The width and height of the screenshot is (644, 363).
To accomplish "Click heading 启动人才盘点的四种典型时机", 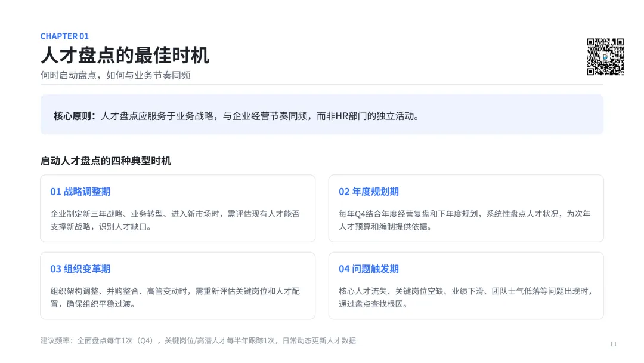I will pos(106,161).
